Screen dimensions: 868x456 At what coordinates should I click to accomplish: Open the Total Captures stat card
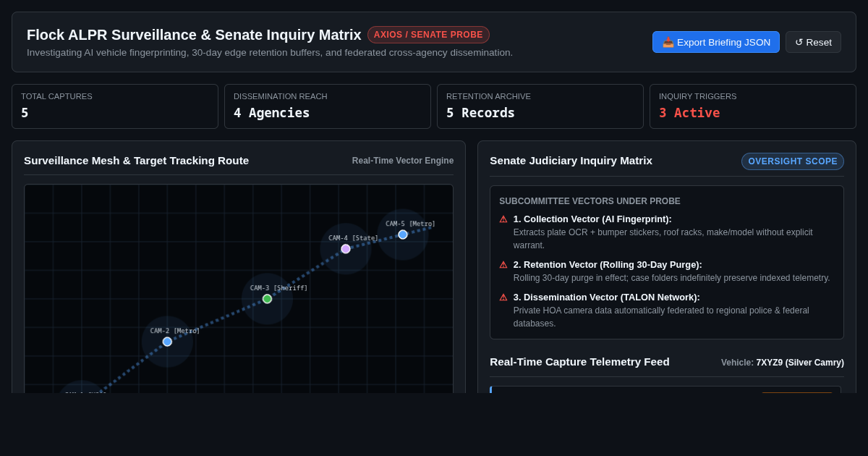(115, 106)
